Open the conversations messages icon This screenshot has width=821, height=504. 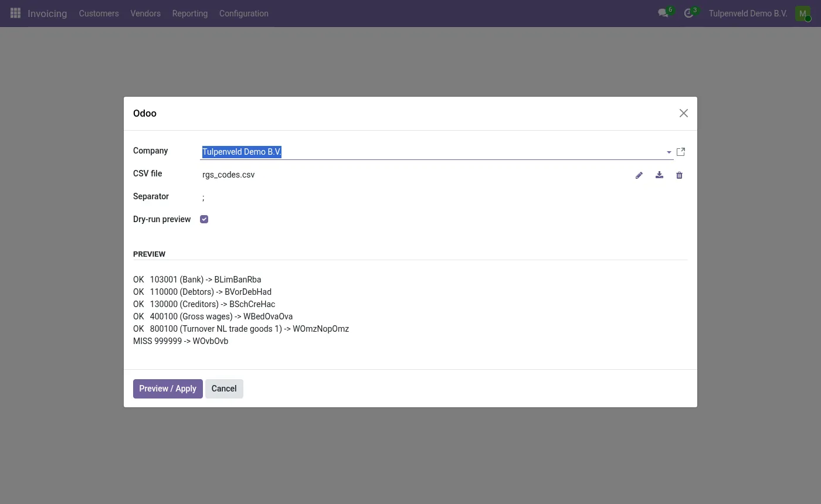pyautogui.click(x=663, y=13)
